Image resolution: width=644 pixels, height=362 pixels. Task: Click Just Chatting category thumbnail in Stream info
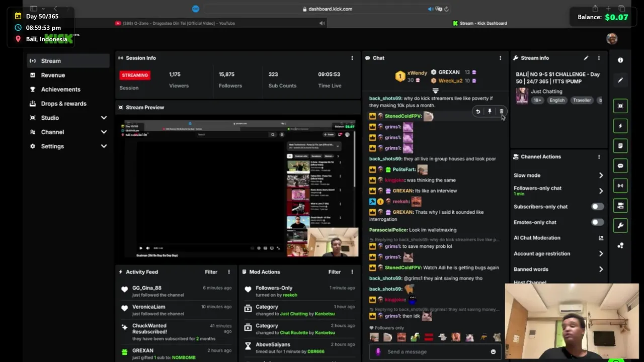[x=522, y=95]
